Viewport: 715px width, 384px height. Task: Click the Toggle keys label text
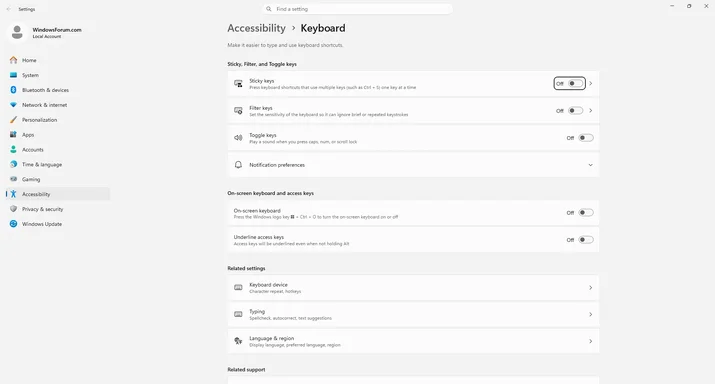(x=263, y=135)
